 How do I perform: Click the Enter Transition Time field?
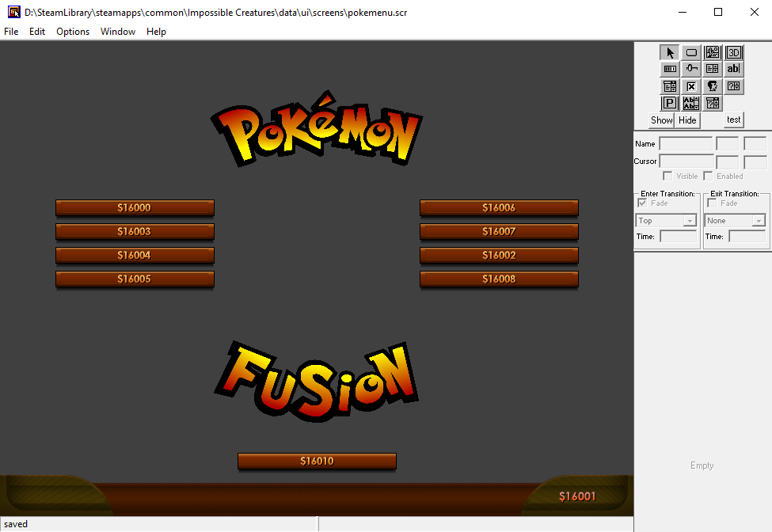(x=679, y=237)
